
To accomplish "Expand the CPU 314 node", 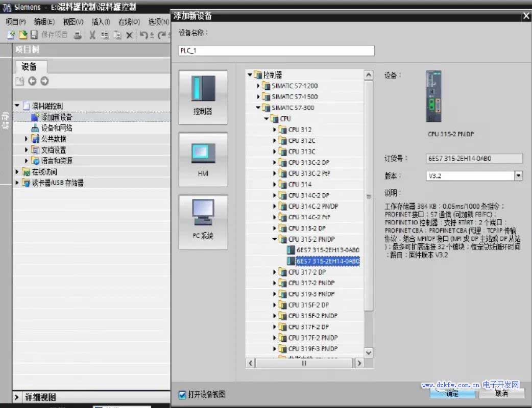I will tap(275, 184).
